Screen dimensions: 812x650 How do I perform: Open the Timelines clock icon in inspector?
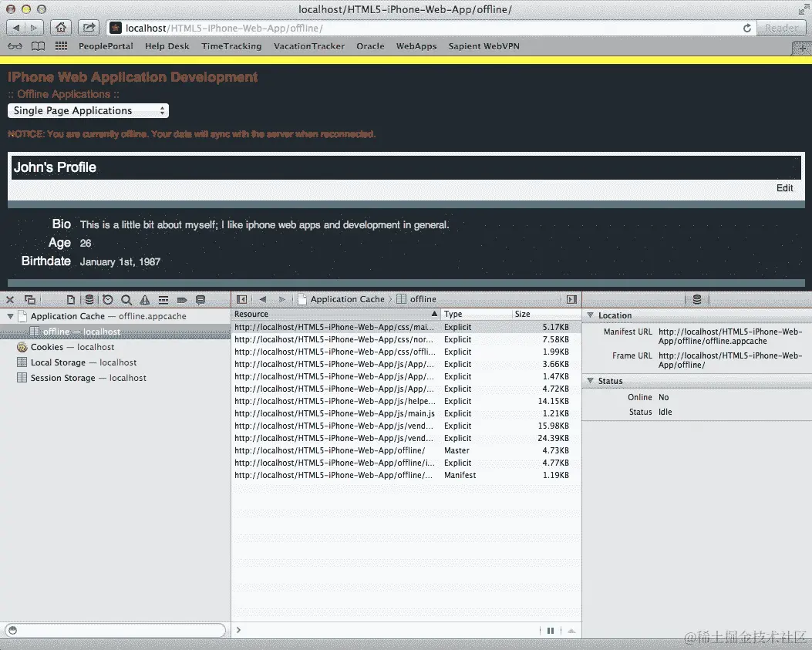coord(108,299)
